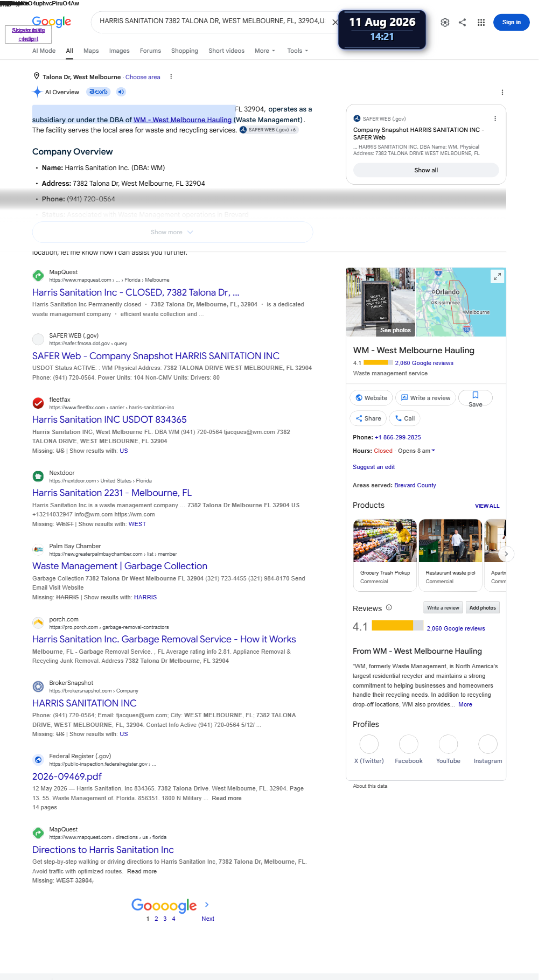Viewport: 545px width, 980px height.
Task: Click the Google logo
Action: tap(51, 22)
